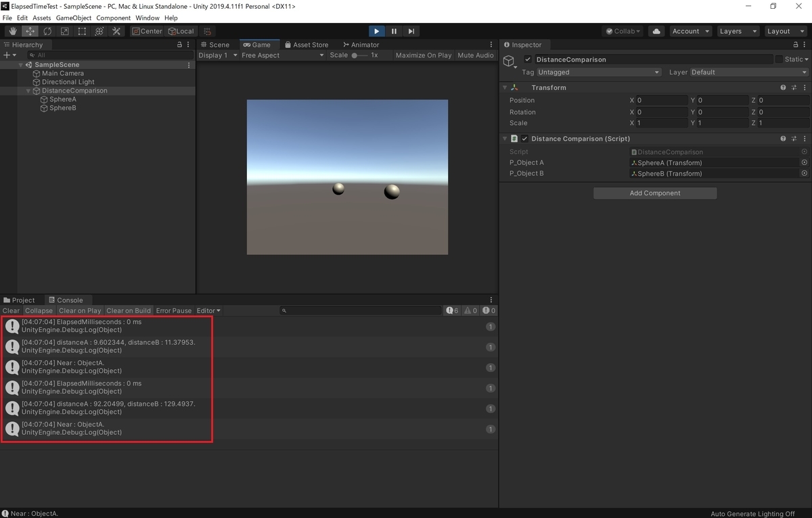The image size is (812, 518).
Task: Lock the Hierarchy panel
Action: [179, 45]
